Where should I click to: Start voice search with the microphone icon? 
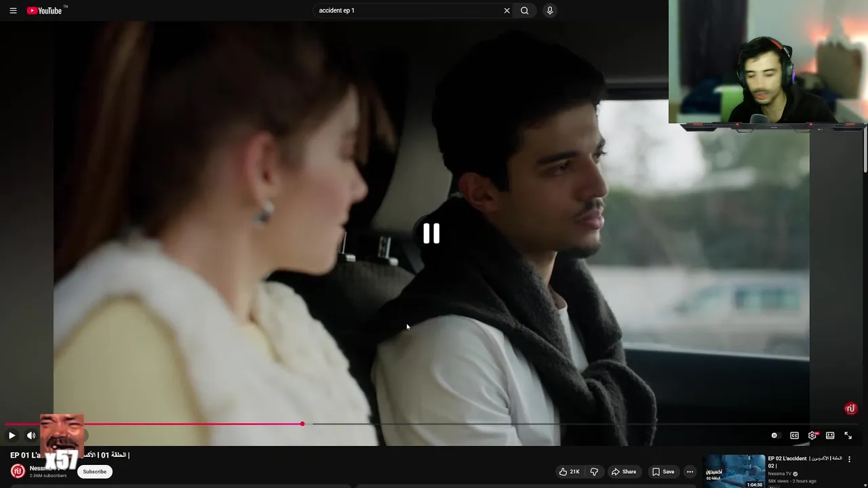pyautogui.click(x=550, y=11)
